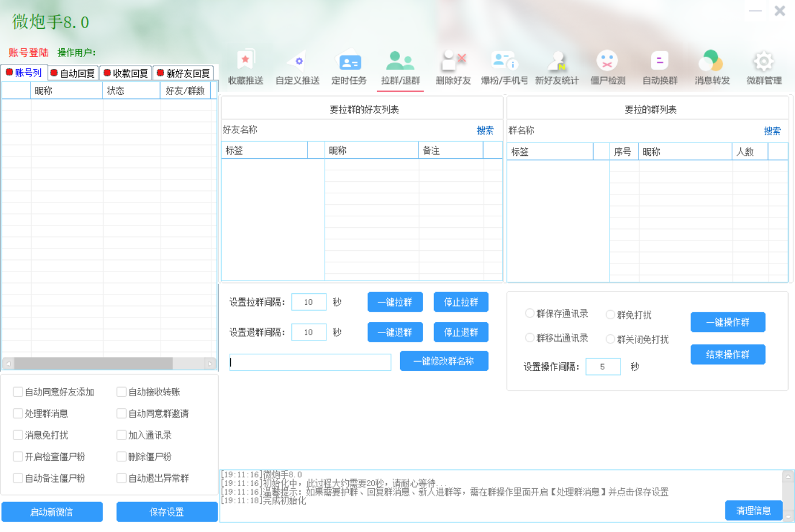Click the 停止拉群 button
This screenshot has height=532, width=795.
coord(461,302)
